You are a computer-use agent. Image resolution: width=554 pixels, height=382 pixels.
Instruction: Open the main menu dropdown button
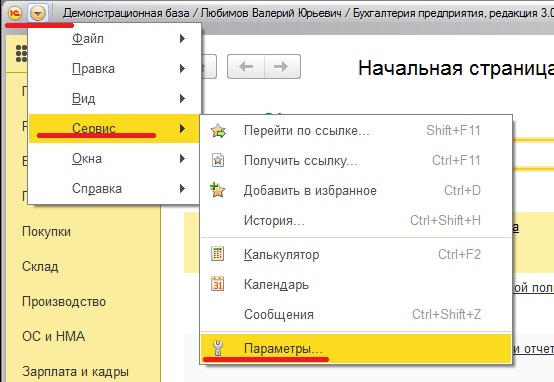38,13
